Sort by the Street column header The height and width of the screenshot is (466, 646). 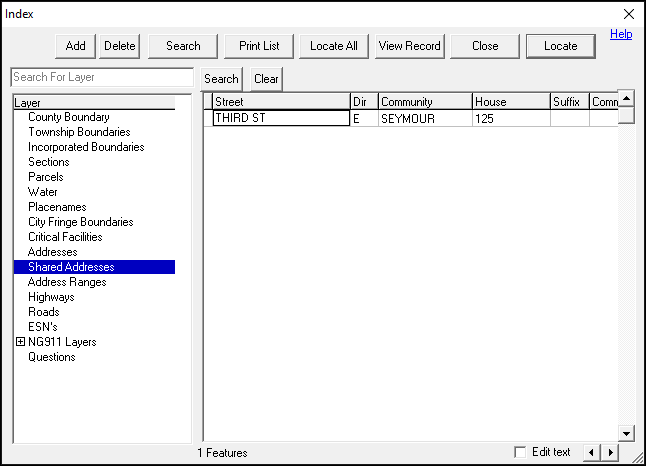pyautogui.click(x=280, y=102)
